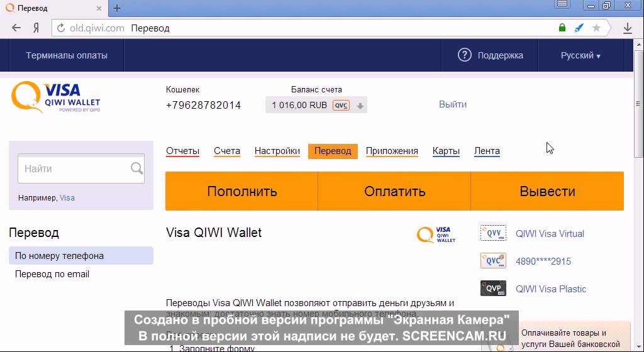644x352 pixels.
Task: Close the Перевод browser tab
Action: pyautogui.click(x=99, y=8)
